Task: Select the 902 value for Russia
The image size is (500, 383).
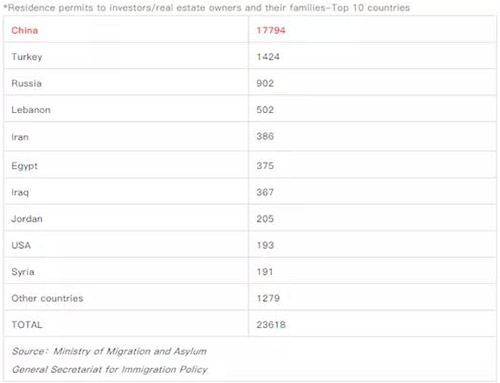Action: (x=265, y=83)
